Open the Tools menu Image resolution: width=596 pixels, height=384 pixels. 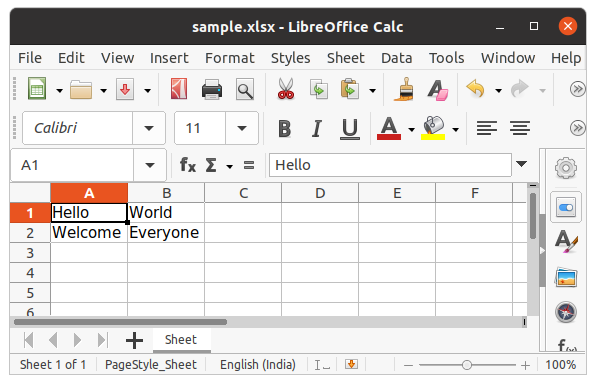coord(447,58)
